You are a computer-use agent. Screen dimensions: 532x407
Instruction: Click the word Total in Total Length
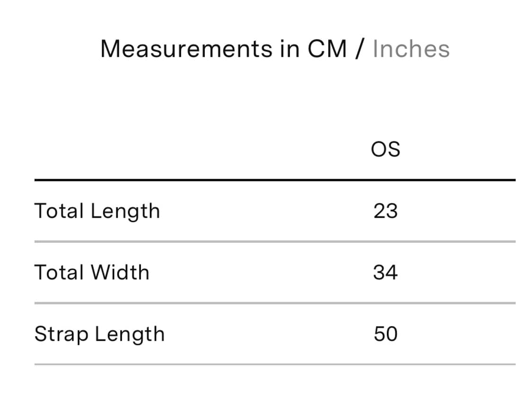pos(59,211)
